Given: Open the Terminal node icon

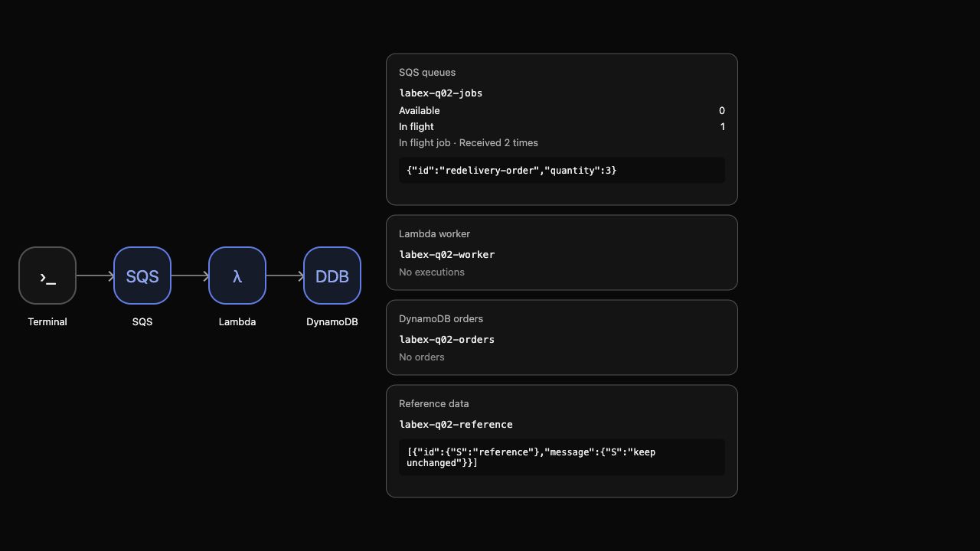Looking at the screenshot, I should (47, 275).
